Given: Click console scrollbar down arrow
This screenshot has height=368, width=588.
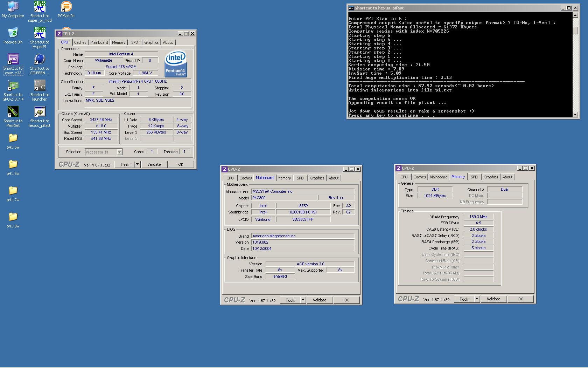Looking at the screenshot, I should click(575, 115).
